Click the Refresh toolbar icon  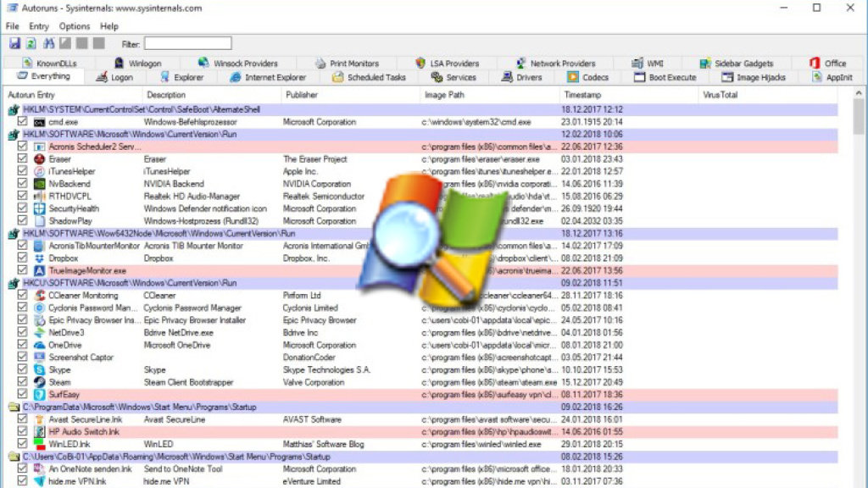(x=31, y=43)
